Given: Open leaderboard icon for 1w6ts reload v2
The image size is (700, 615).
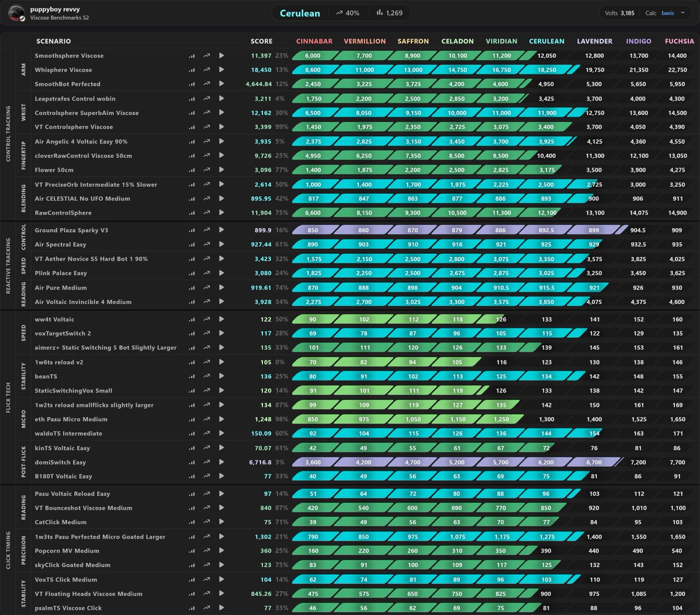Looking at the screenshot, I should 192,362.
